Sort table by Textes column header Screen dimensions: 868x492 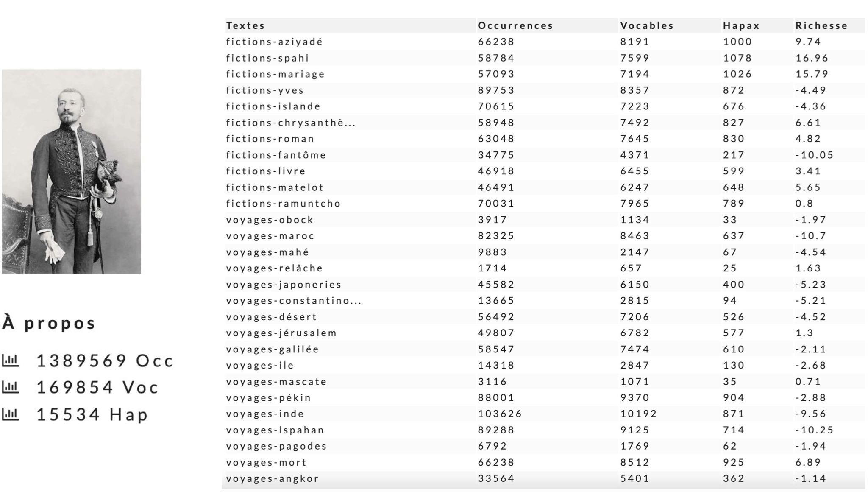(x=245, y=25)
